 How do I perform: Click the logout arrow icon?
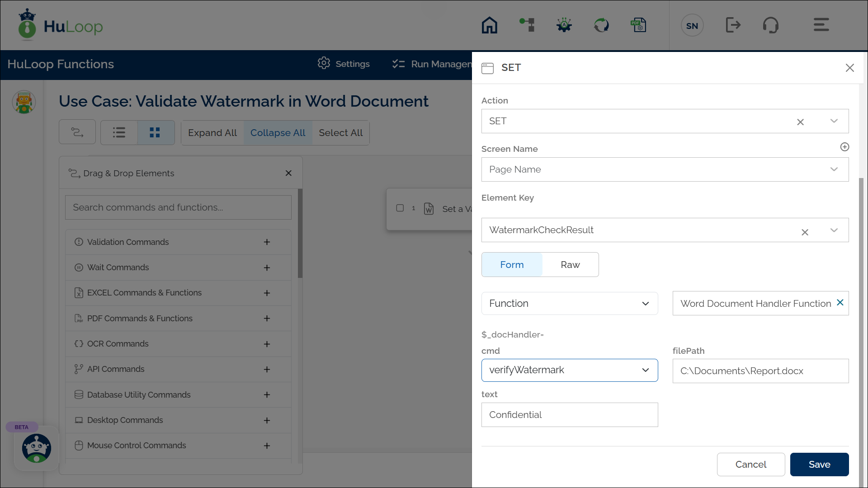(733, 25)
